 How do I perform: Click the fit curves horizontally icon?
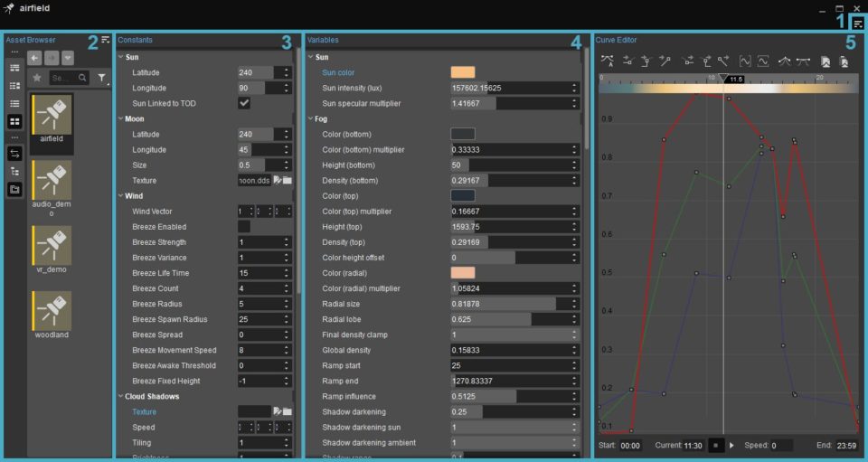(745, 61)
